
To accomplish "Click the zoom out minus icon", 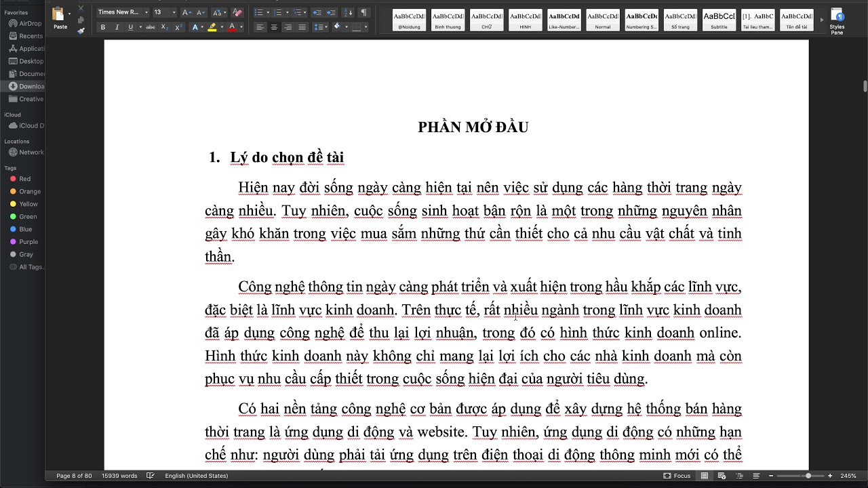I will (x=772, y=476).
